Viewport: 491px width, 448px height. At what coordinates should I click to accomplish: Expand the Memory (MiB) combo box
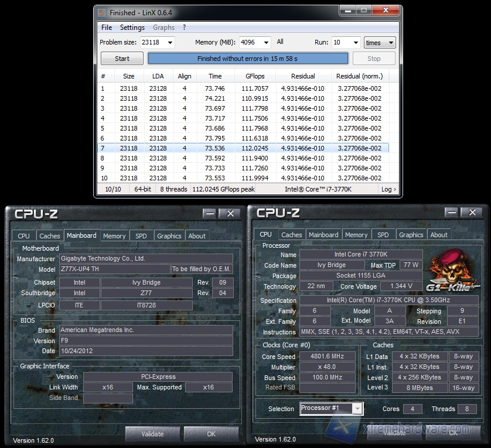click(x=266, y=42)
